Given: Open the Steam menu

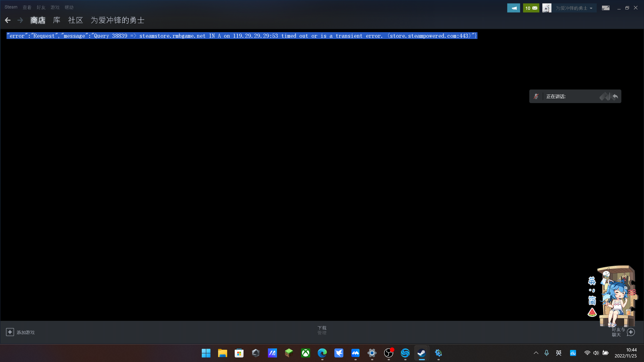Looking at the screenshot, I should (x=11, y=7).
